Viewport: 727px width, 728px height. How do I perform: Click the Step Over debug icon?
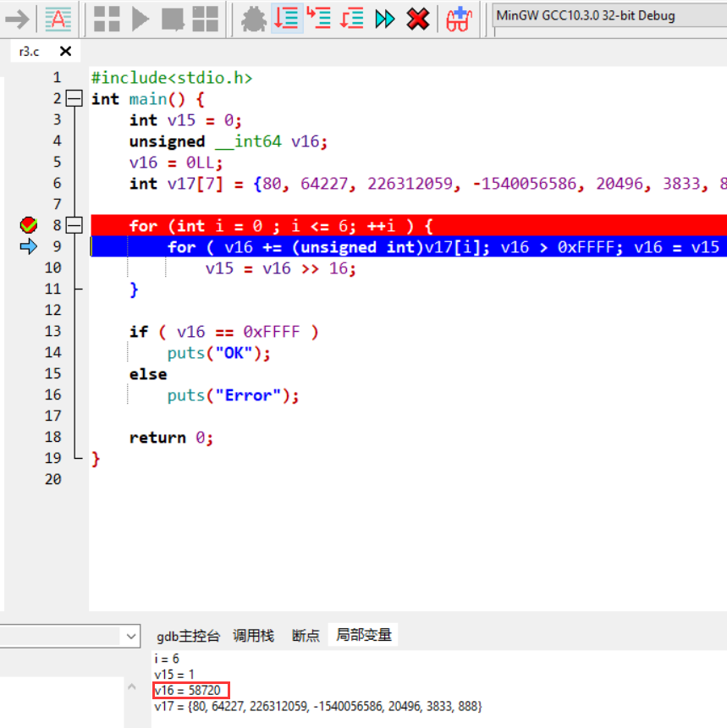(287, 19)
